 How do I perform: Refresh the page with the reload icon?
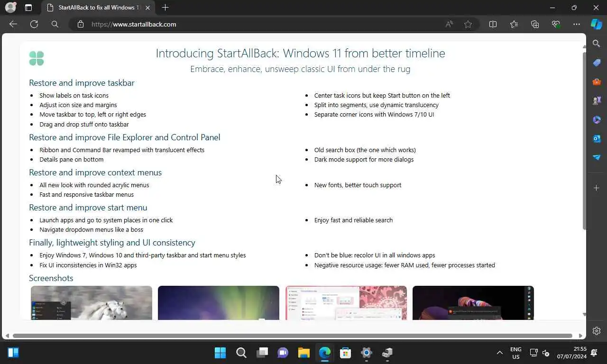[x=34, y=24]
